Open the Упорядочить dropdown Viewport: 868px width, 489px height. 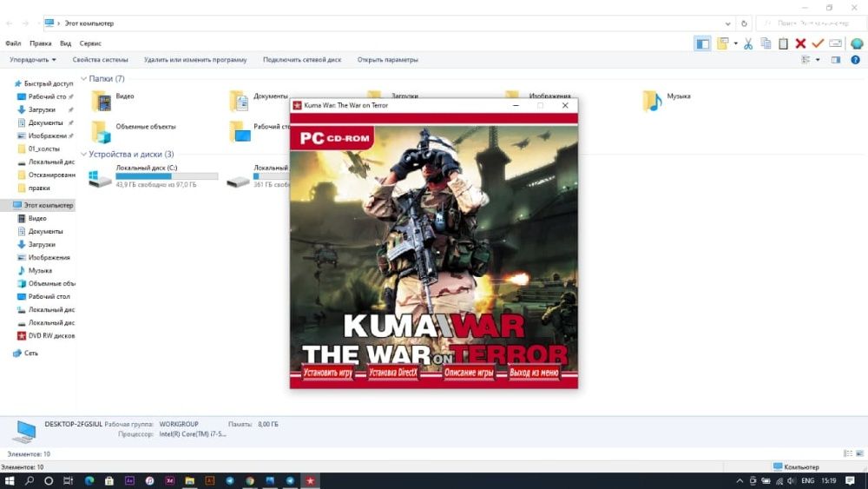[x=33, y=60]
